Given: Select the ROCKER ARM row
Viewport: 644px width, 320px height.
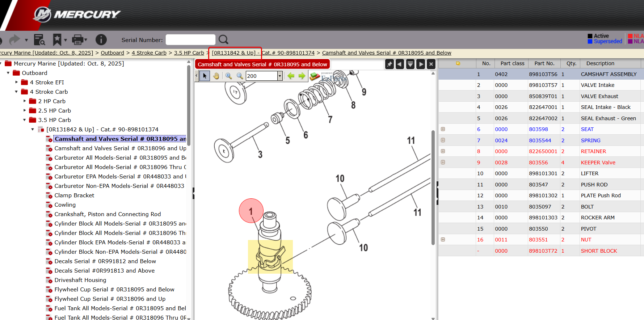Looking at the screenshot, I should [541, 218].
